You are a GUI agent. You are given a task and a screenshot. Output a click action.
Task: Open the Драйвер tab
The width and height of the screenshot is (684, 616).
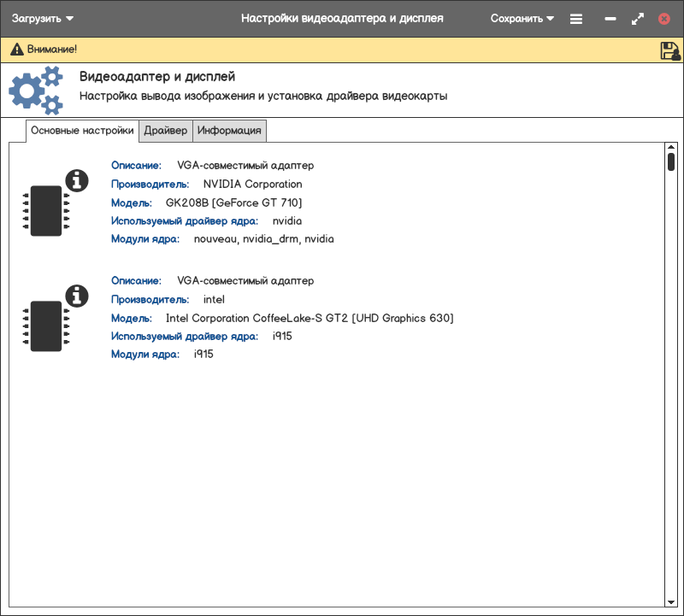166,131
